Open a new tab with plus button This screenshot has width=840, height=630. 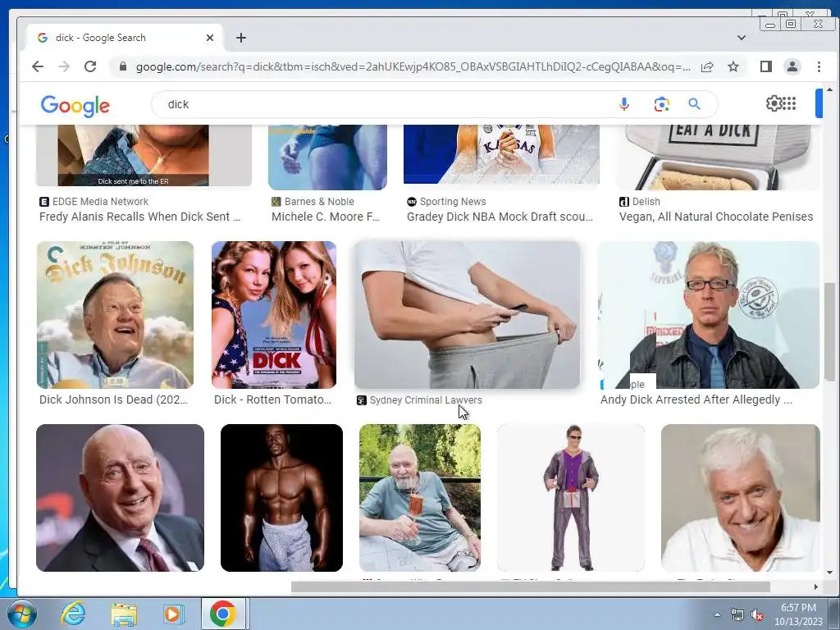[x=241, y=38]
